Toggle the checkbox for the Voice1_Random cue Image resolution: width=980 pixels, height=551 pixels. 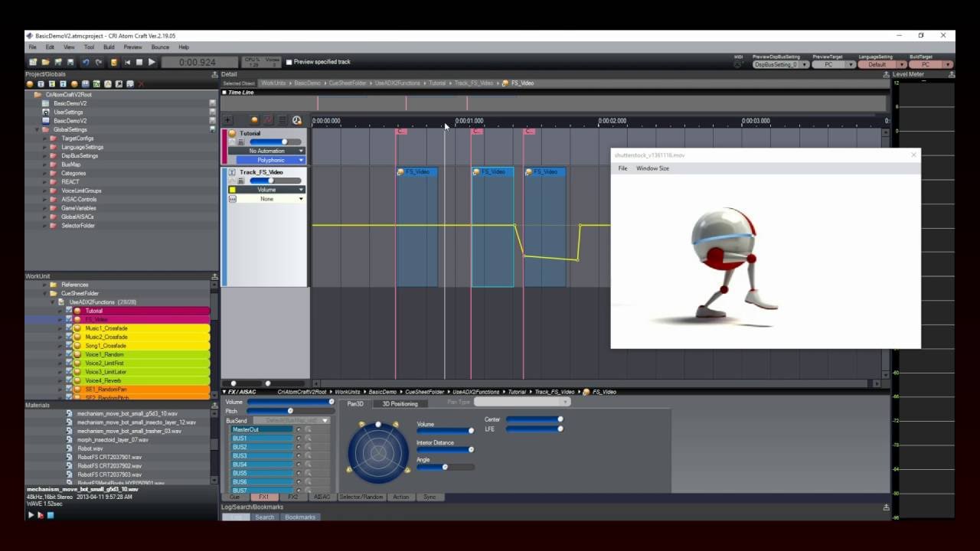(69, 354)
